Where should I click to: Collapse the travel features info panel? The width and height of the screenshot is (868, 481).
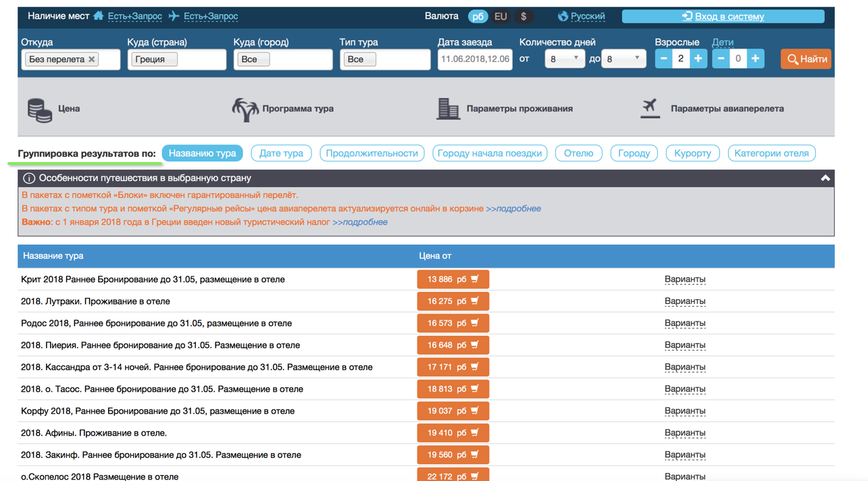pyautogui.click(x=825, y=178)
